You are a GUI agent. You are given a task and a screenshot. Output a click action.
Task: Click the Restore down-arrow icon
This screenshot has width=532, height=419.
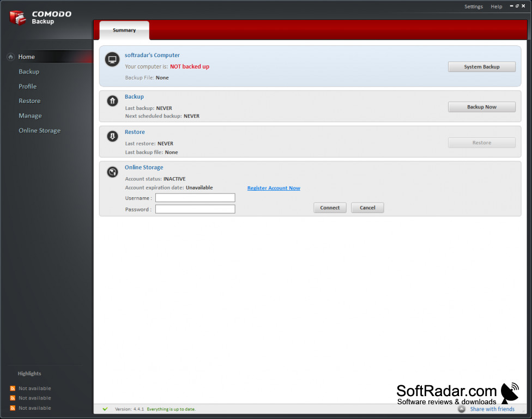pos(113,136)
